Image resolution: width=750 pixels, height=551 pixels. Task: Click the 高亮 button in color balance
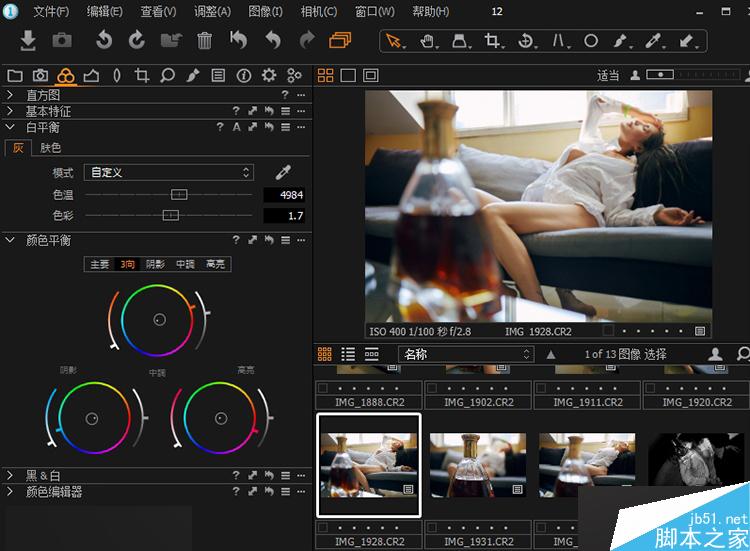215,264
